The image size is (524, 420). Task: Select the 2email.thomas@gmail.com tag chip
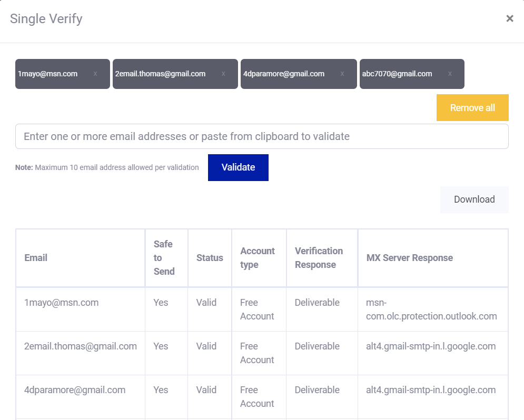tap(175, 74)
